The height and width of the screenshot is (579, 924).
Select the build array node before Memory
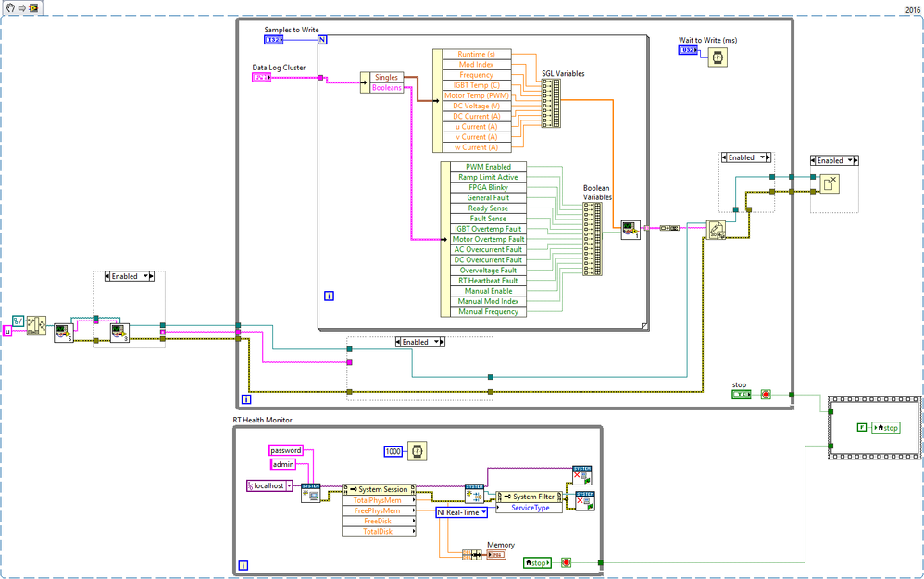(x=472, y=555)
